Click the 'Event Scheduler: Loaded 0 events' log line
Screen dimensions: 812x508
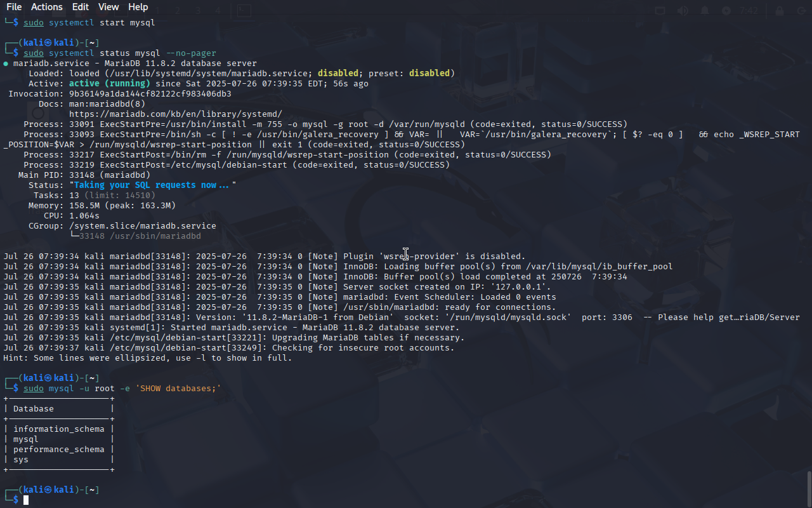point(280,297)
